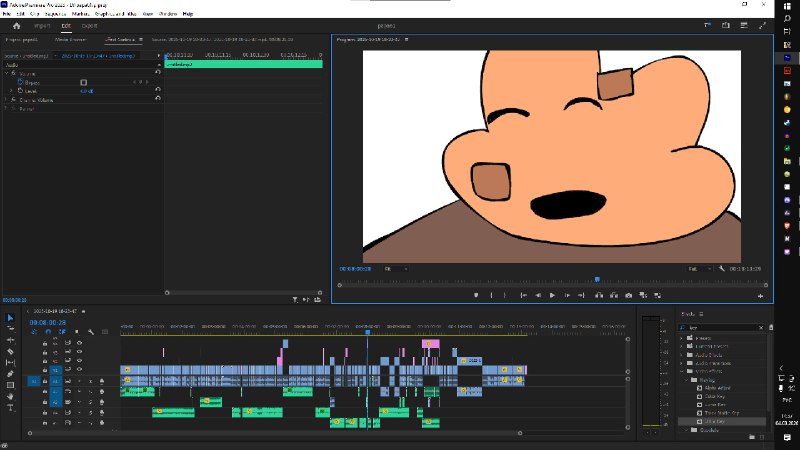Play the sequence in Program Monitor

click(552, 295)
